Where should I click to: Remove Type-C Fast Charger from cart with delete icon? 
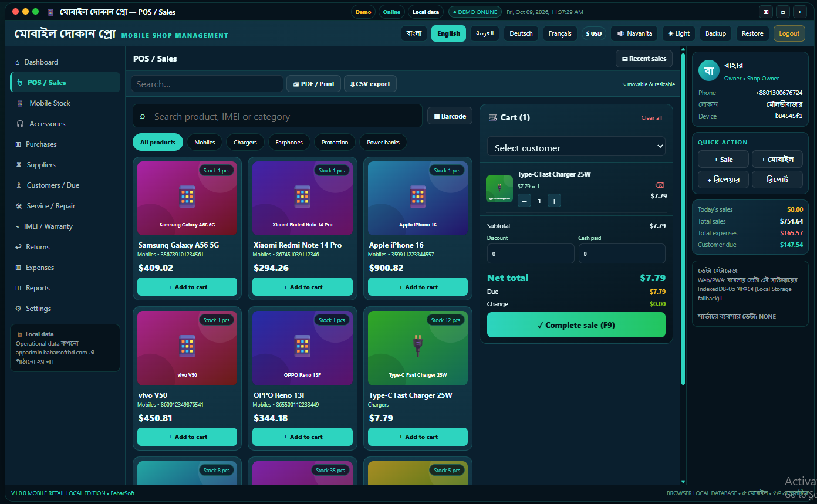[x=660, y=185]
